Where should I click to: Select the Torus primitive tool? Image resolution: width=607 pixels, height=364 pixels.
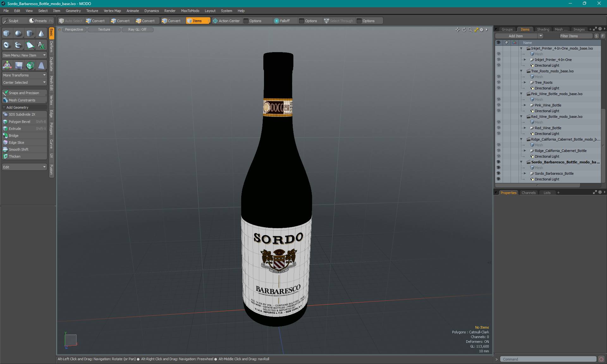pos(7,45)
